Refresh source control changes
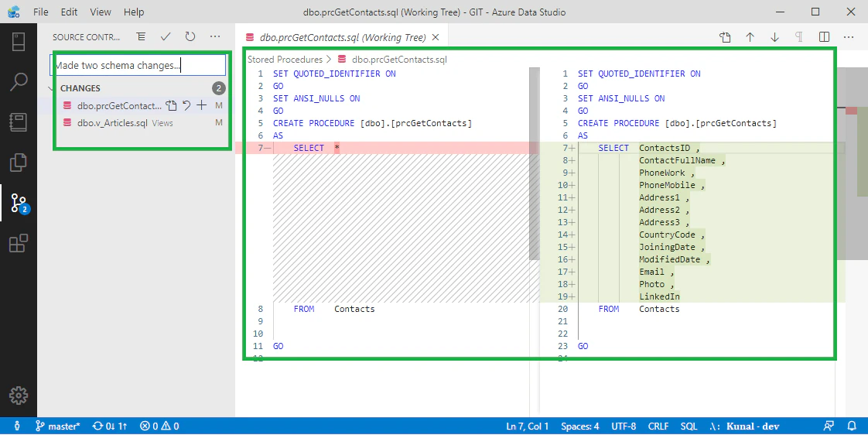The height and width of the screenshot is (435, 868). click(x=190, y=36)
